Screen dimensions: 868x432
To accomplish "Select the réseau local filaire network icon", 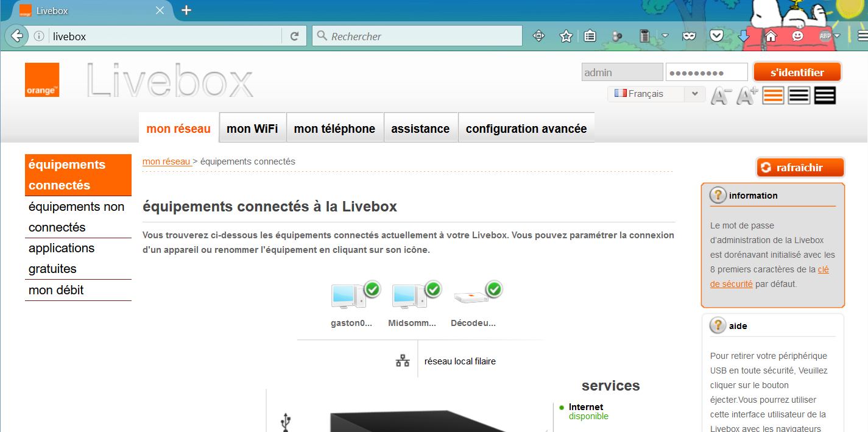I will tap(401, 360).
